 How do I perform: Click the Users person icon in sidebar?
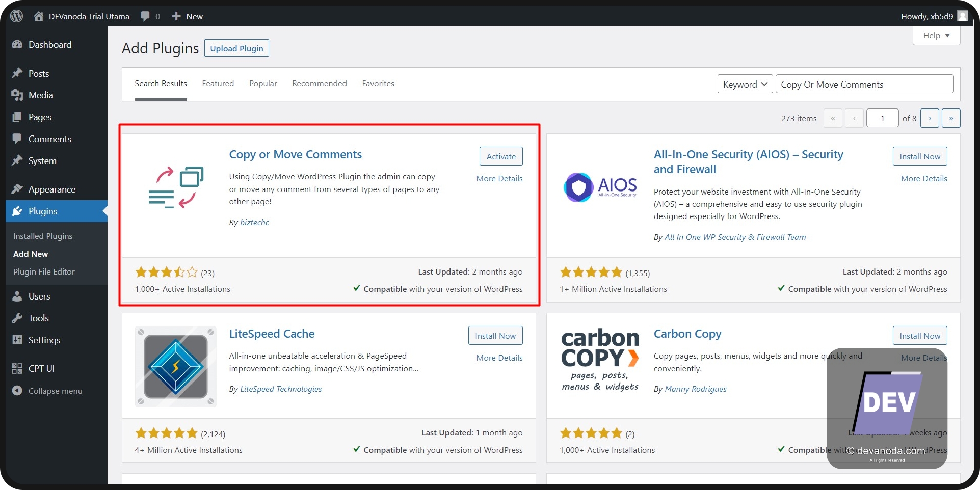[17, 296]
